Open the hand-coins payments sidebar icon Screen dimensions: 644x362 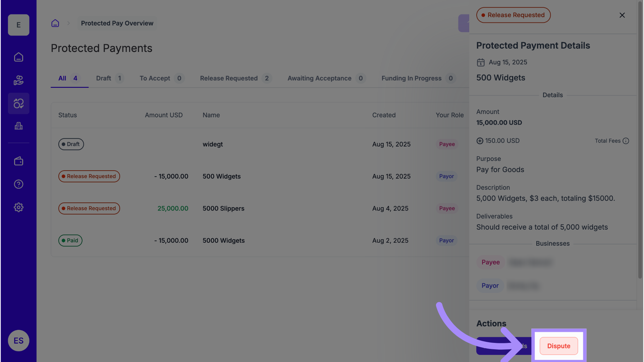[18, 80]
